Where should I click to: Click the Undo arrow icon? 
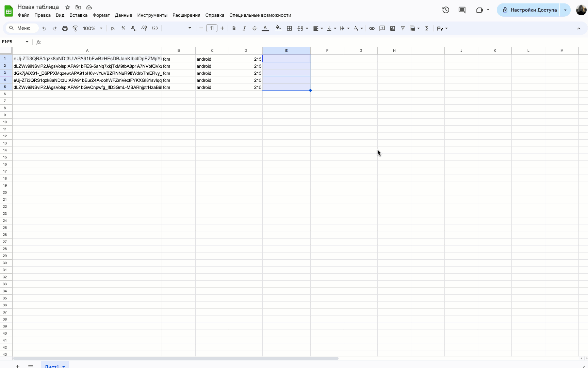click(44, 28)
